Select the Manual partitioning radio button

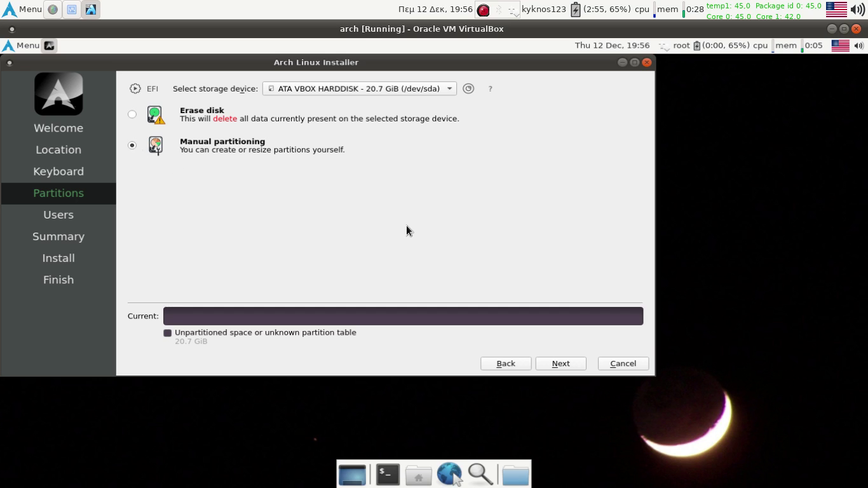(x=132, y=146)
